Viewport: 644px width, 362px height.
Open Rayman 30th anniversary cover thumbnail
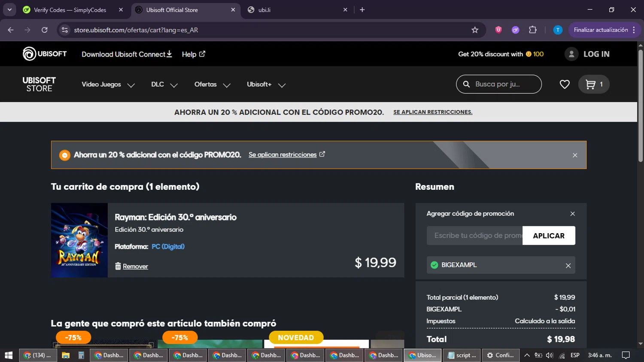79,240
